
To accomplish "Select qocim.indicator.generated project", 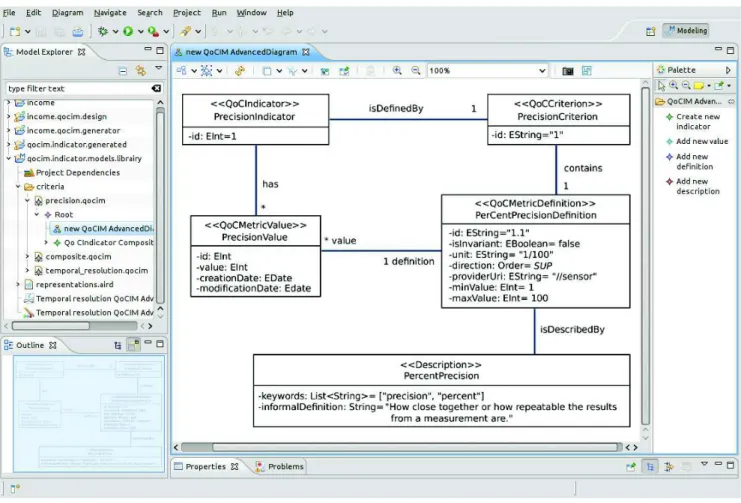I will coord(71,145).
